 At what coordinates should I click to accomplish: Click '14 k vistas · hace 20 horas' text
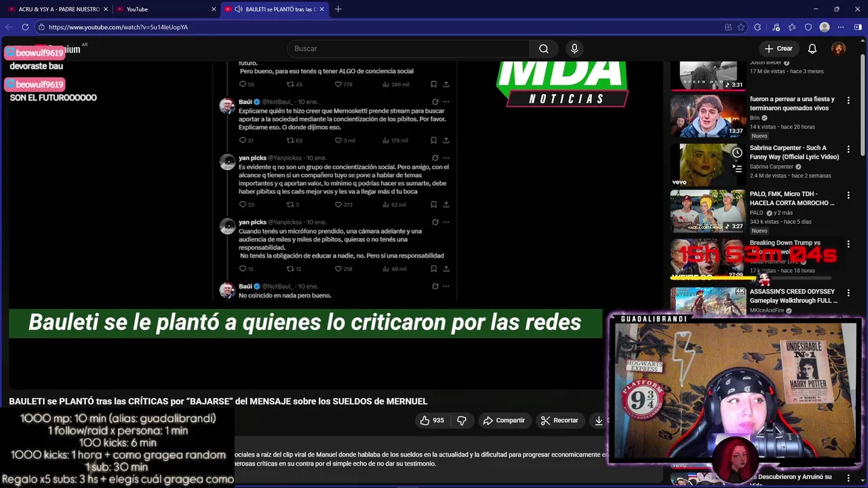click(x=783, y=127)
